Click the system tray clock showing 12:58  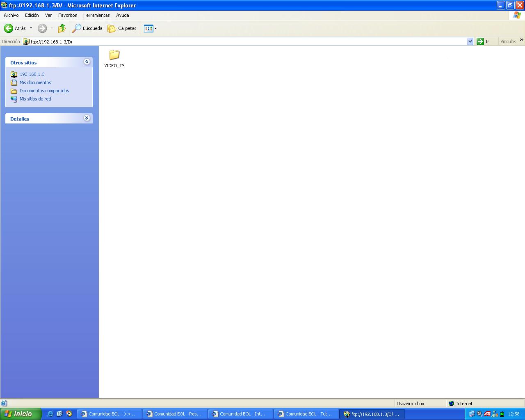(514, 414)
